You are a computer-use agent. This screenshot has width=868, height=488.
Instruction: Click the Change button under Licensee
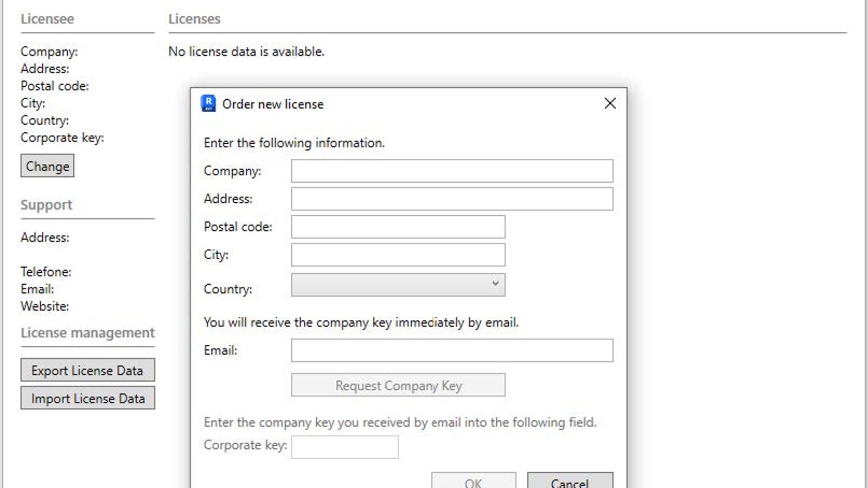coord(47,166)
